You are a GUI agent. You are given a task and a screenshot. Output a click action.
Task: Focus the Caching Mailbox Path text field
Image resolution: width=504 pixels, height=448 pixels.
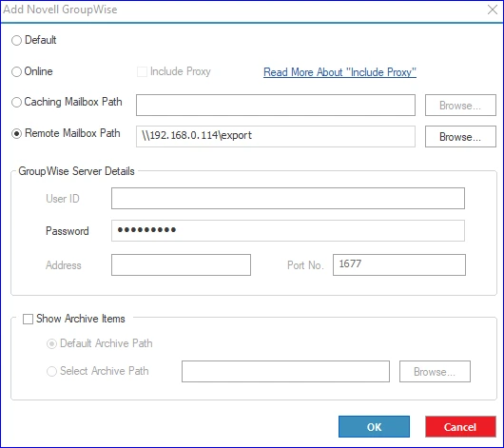tap(276, 106)
